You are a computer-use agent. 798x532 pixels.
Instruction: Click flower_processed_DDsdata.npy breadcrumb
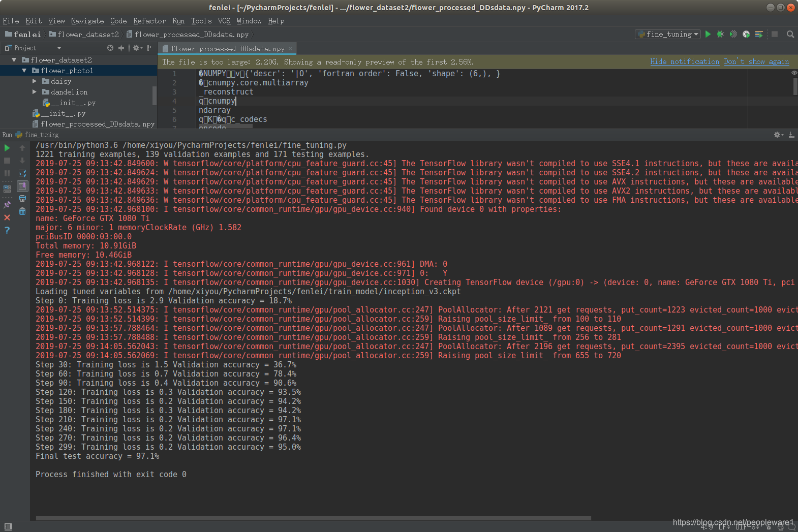coord(188,34)
